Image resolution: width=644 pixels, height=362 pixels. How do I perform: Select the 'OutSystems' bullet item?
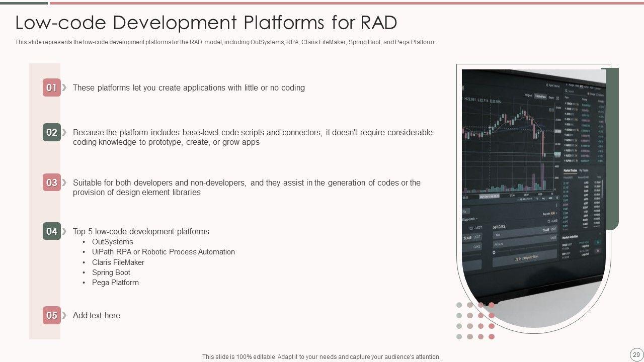point(112,242)
